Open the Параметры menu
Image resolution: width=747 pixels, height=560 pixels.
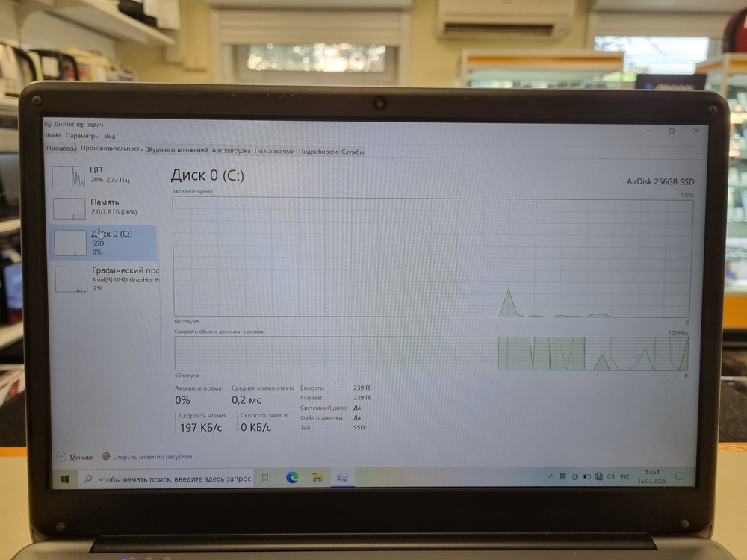(81, 136)
